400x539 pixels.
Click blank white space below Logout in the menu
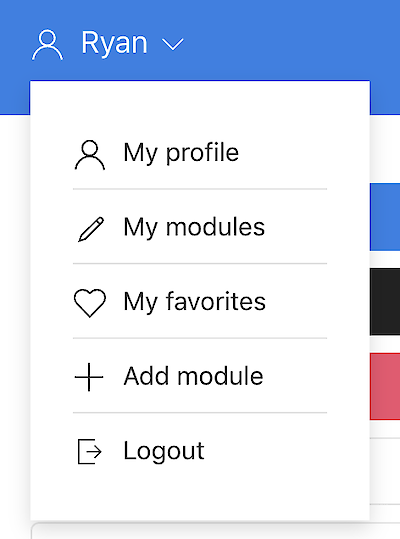tap(200, 495)
